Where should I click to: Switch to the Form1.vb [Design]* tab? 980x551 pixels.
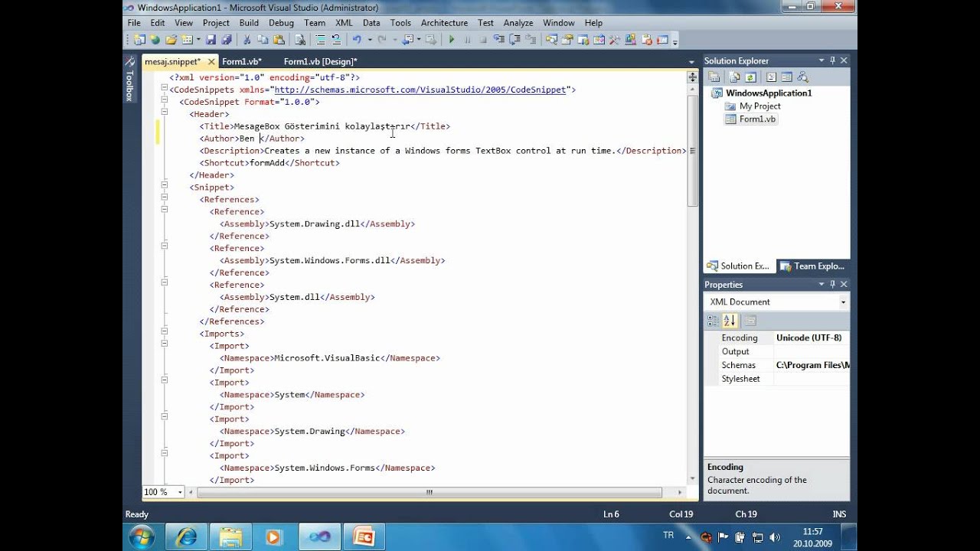[320, 61]
